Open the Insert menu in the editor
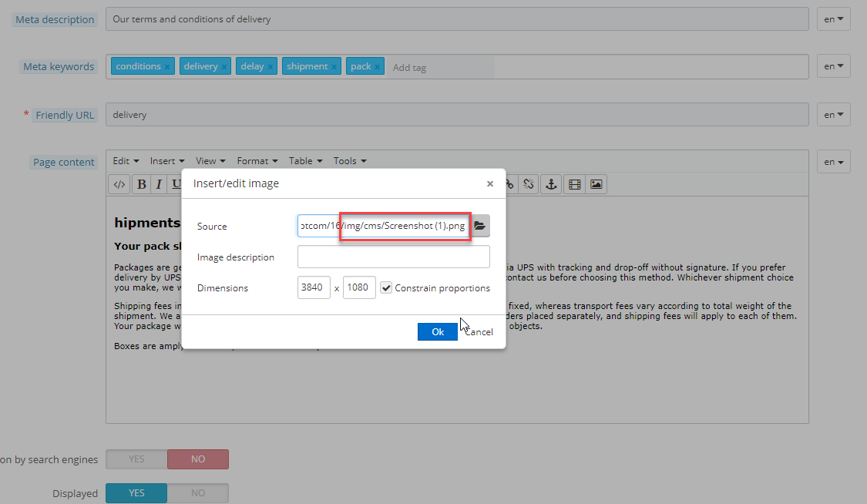The width and height of the screenshot is (867, 504). [167, 161]
